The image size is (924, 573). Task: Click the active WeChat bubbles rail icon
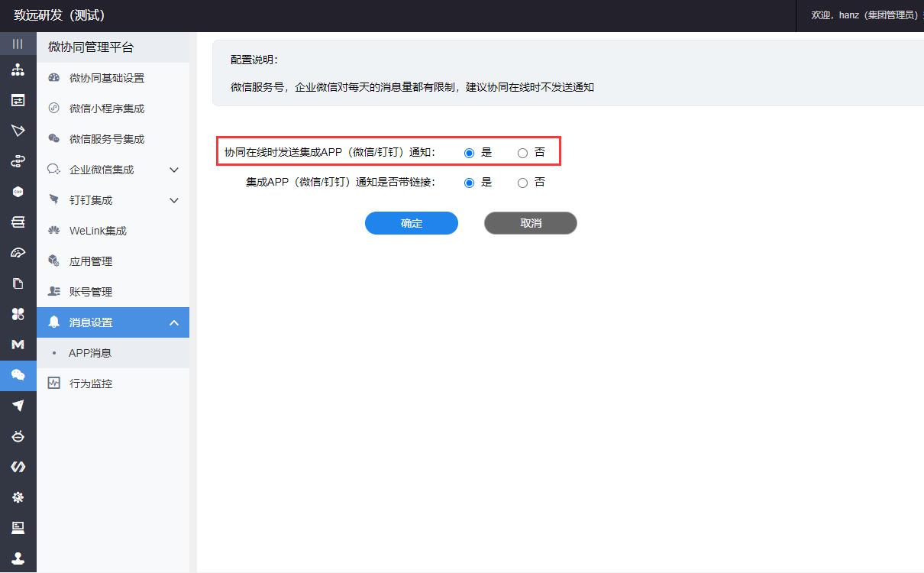coord(18,375)
